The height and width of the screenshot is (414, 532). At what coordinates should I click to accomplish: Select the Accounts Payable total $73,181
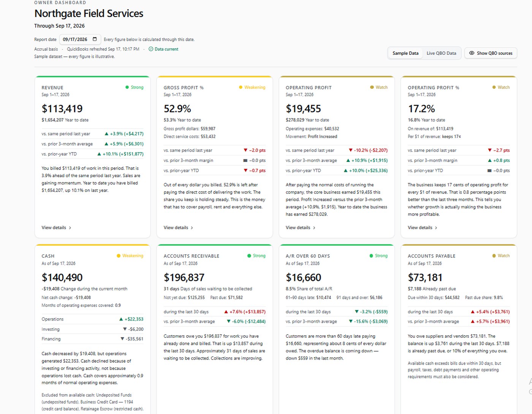425,278
